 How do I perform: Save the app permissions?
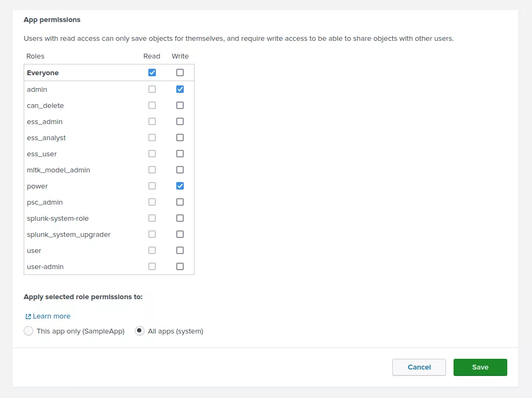click(480, 367)
